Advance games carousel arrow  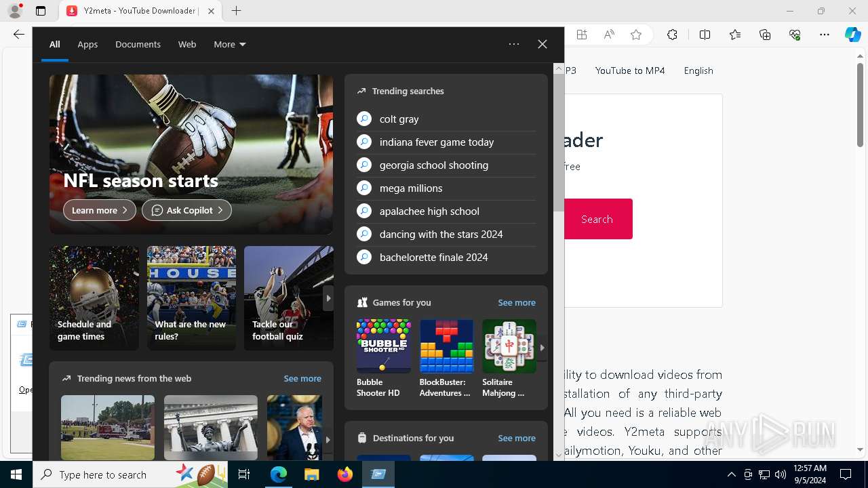tap(542, 347)
